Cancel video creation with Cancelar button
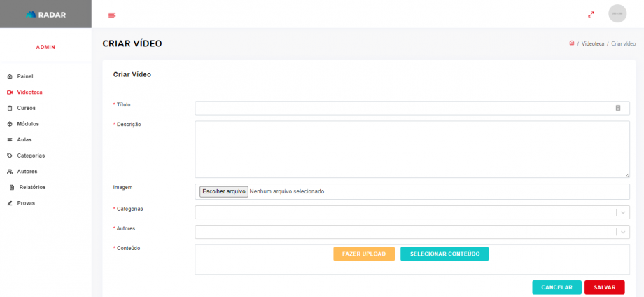This screenshot has width=644, height=297. 556,287
